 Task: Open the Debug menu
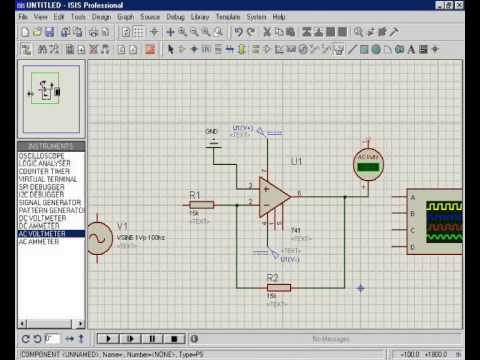coord(175,17)
